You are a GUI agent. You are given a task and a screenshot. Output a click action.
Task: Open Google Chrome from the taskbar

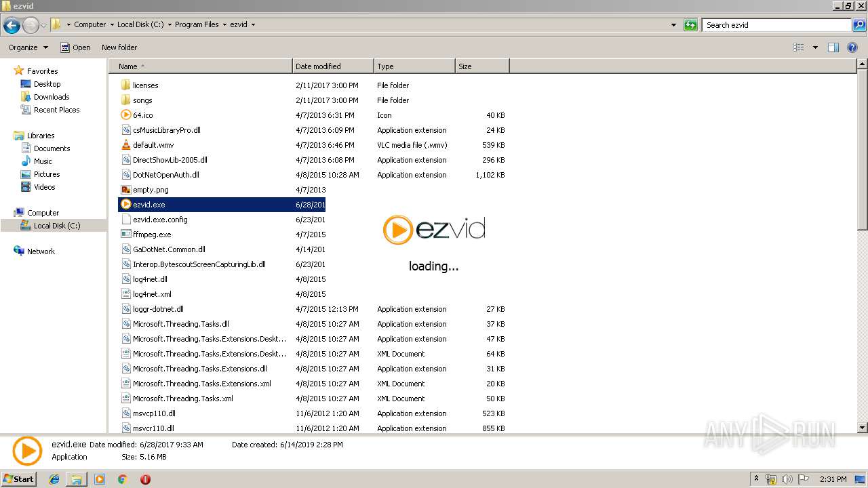tap(122, 479)
